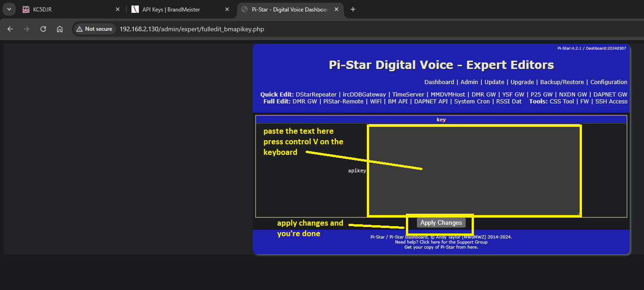Go to the Configuration page link
Screen dimensions: 644x290
pos(609,82)
